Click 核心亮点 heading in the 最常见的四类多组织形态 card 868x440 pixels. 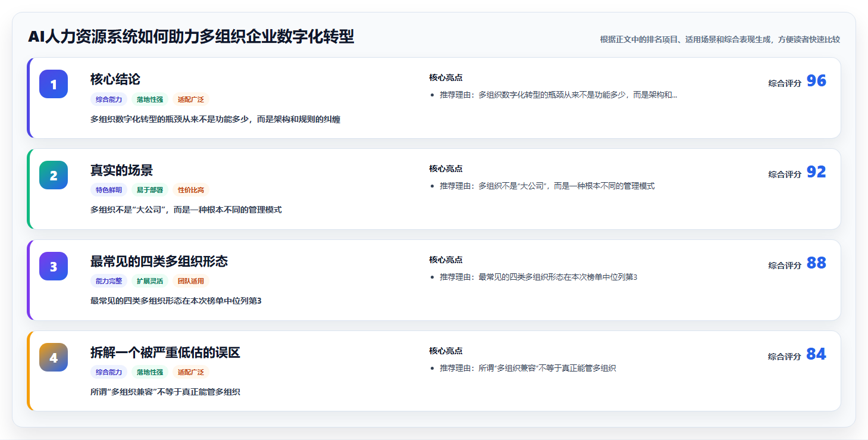click(446, 260)
